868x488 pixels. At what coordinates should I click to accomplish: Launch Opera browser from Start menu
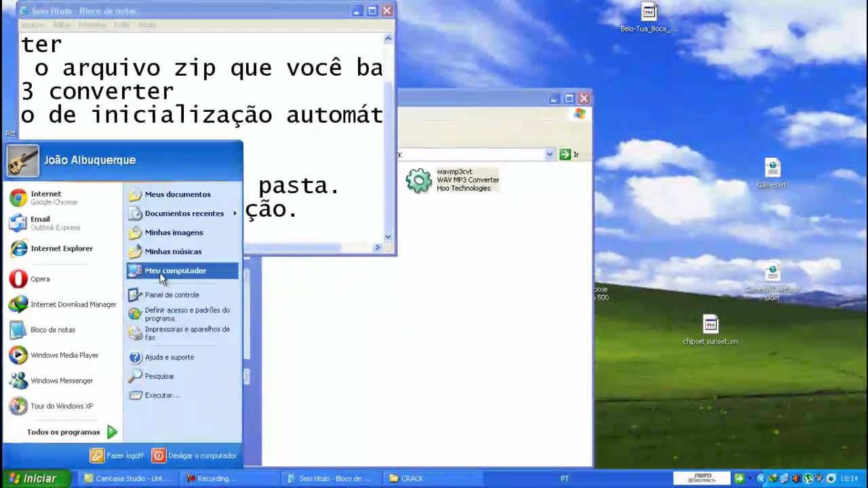(63, 279)
